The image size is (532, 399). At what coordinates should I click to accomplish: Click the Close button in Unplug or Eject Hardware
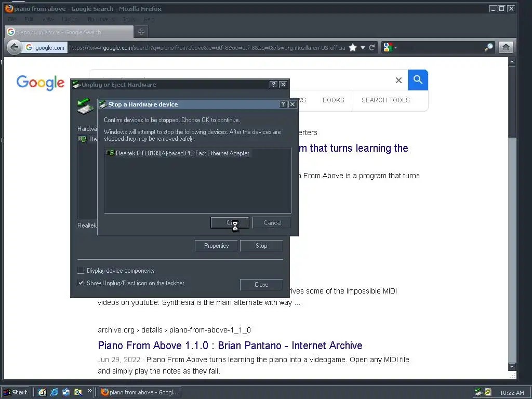coord(261,285)
